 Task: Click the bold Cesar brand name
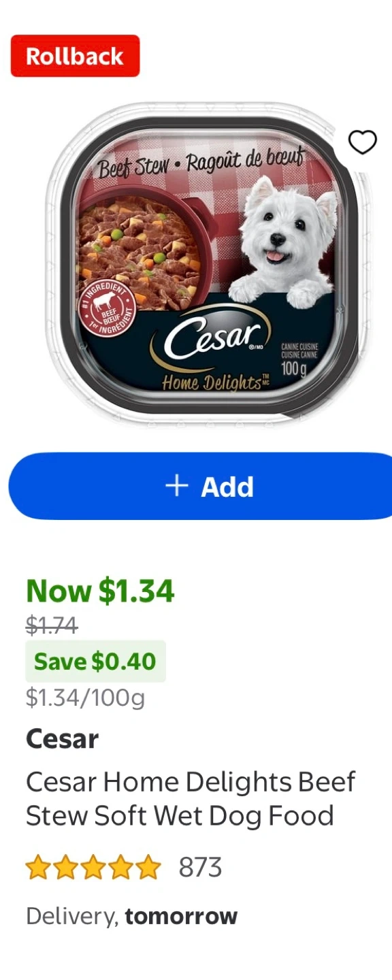click(63, 738)
